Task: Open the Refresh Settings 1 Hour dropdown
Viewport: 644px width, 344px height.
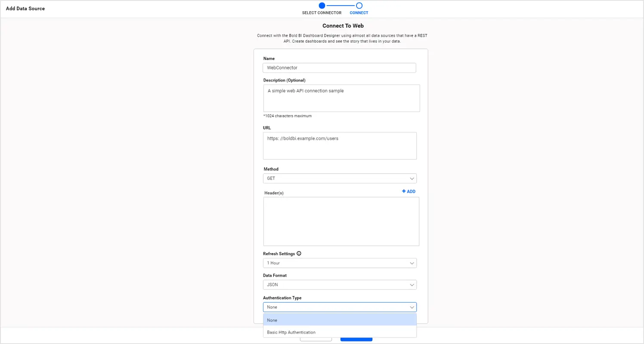Action: pos(339,263)
